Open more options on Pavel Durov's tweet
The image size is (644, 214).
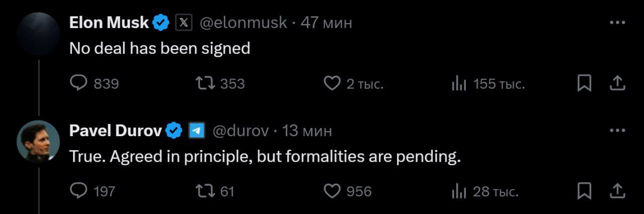pyautogui.click(x=617, y=131)
